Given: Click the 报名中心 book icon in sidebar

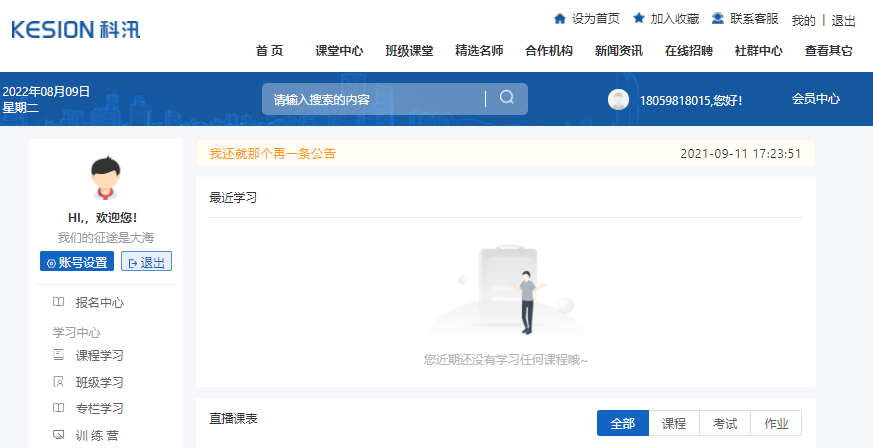Looking at the screenshot, I should [59, 302].
